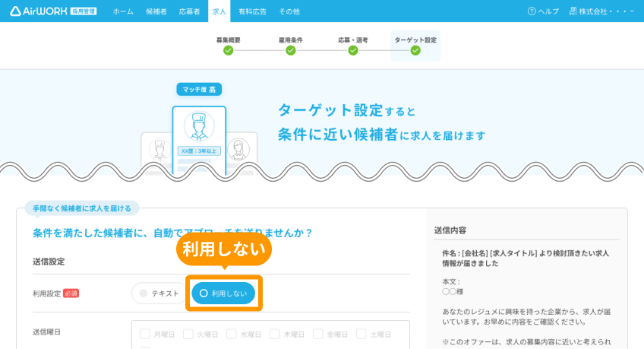This screenshot has width=644, height=349.
Task: Open the その他 menu
Action: tap(289, 11)
